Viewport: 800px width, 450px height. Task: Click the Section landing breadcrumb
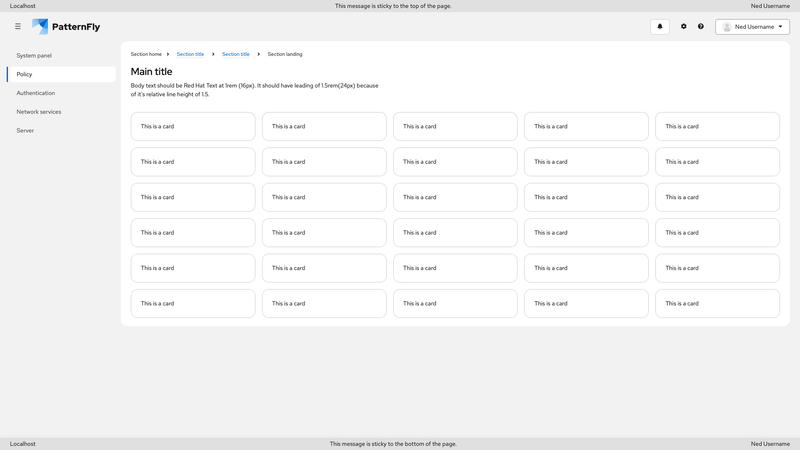(x=285, y=54)
